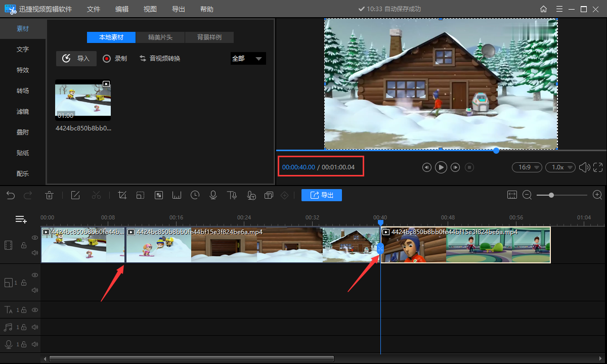Screen dimensions: 607x364
Task: Open the speech-to-text tool
Action: 251,195
